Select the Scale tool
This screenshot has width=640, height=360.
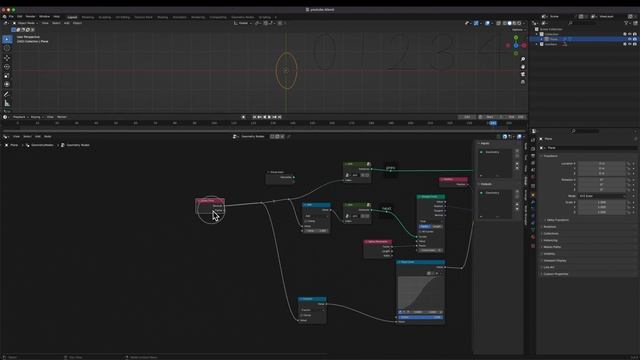pyautogui.click(x=7, y=76)
